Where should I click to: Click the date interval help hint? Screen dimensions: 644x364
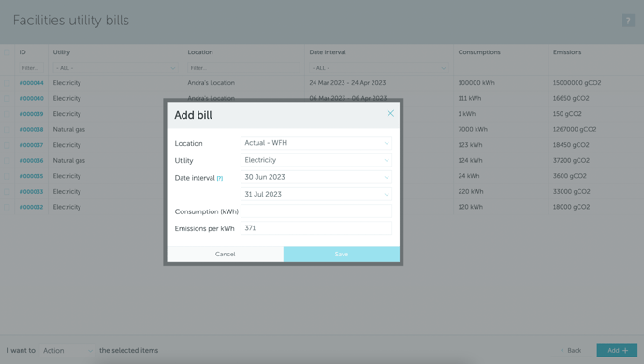[220, 178]
